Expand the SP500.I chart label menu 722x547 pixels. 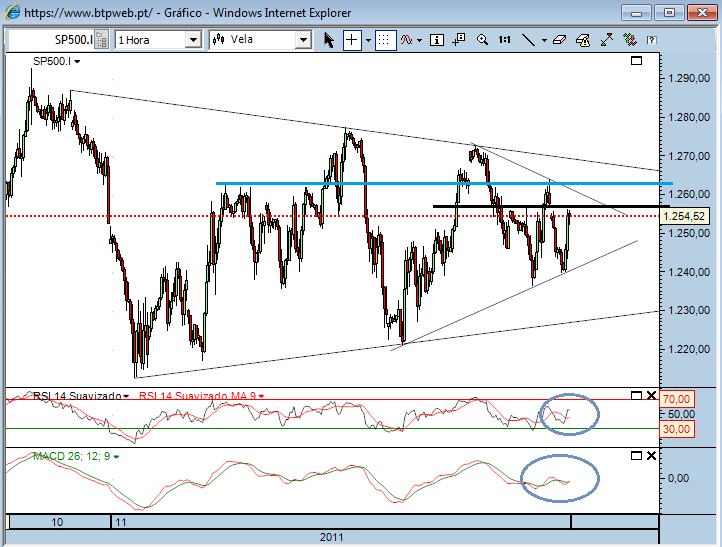[x=77, y=61]
